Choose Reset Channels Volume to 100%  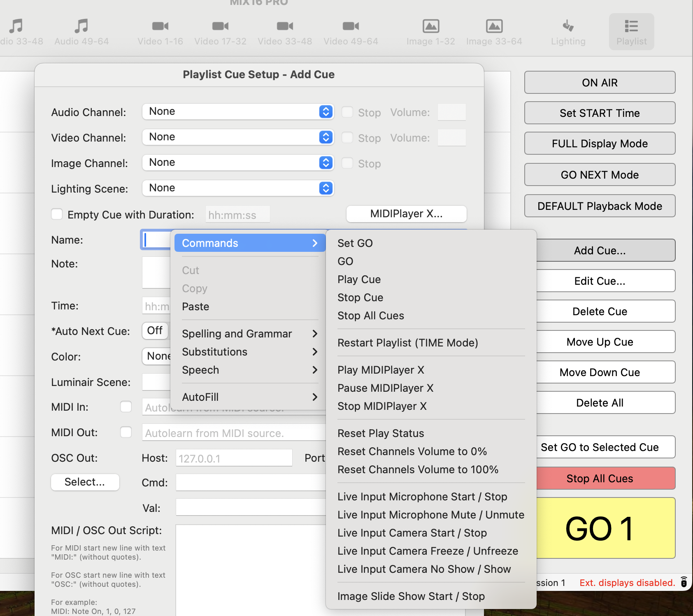point(431,470)
